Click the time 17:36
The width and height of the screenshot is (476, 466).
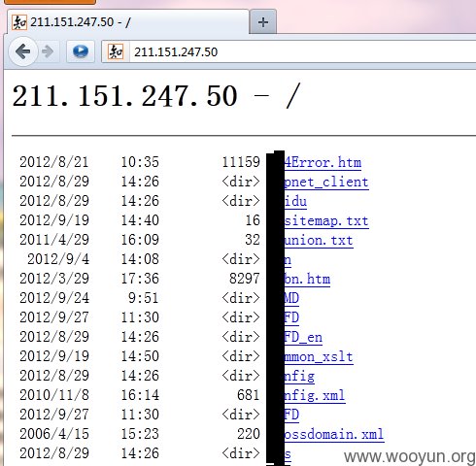point(140,279)
